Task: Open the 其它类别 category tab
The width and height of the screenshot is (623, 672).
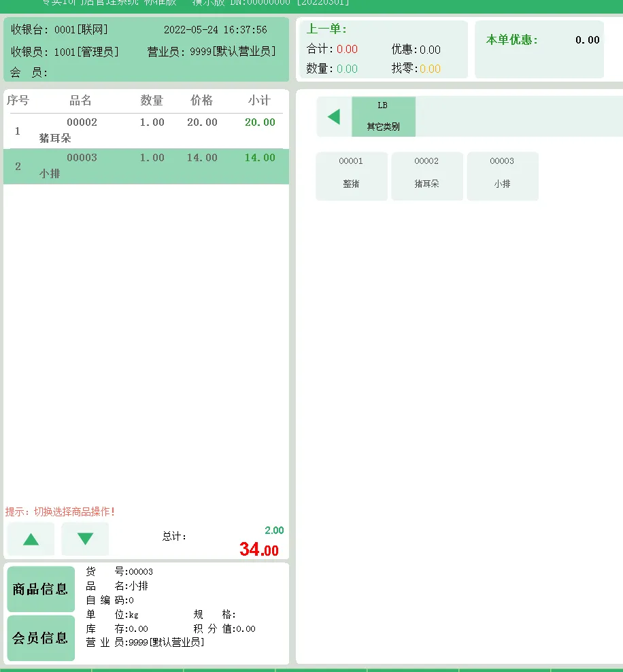Action: point(382,126)
